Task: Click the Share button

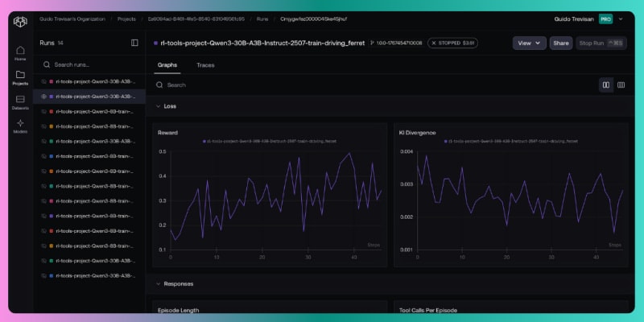Action: pos(561,43)
